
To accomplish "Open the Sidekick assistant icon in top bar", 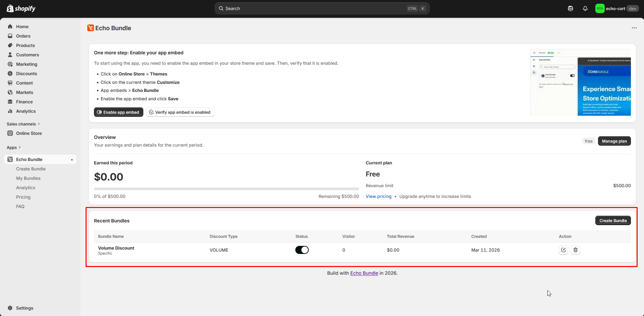I will point(570,9).
